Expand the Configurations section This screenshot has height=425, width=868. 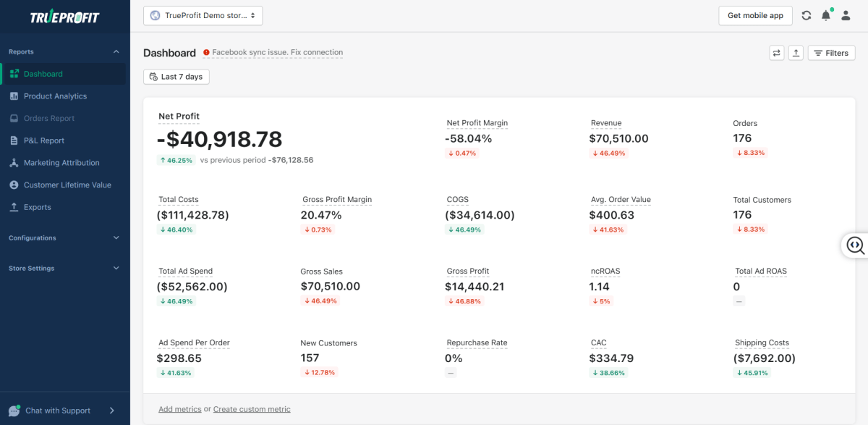pyautogui.click(x=116, y=237)
